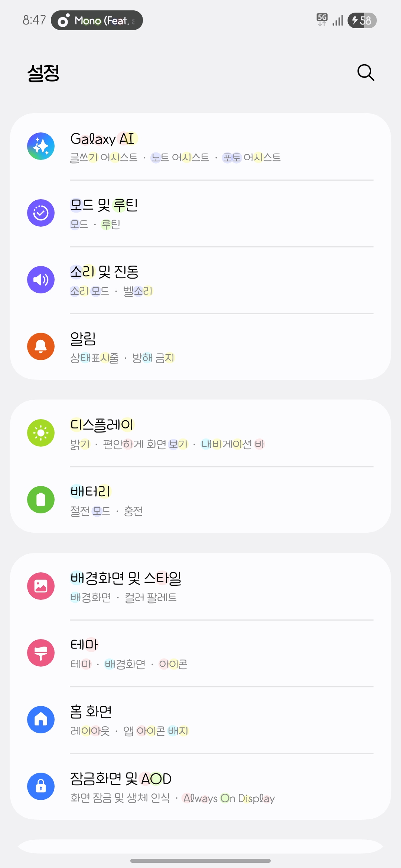Open 모드 및 루틴 settings
Viewport: 401px width, 868px height.
(200, 213)
